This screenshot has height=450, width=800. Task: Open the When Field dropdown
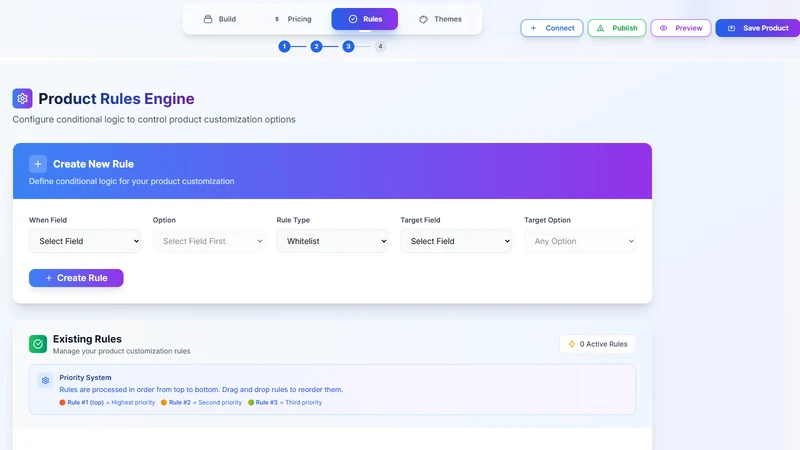85,241
